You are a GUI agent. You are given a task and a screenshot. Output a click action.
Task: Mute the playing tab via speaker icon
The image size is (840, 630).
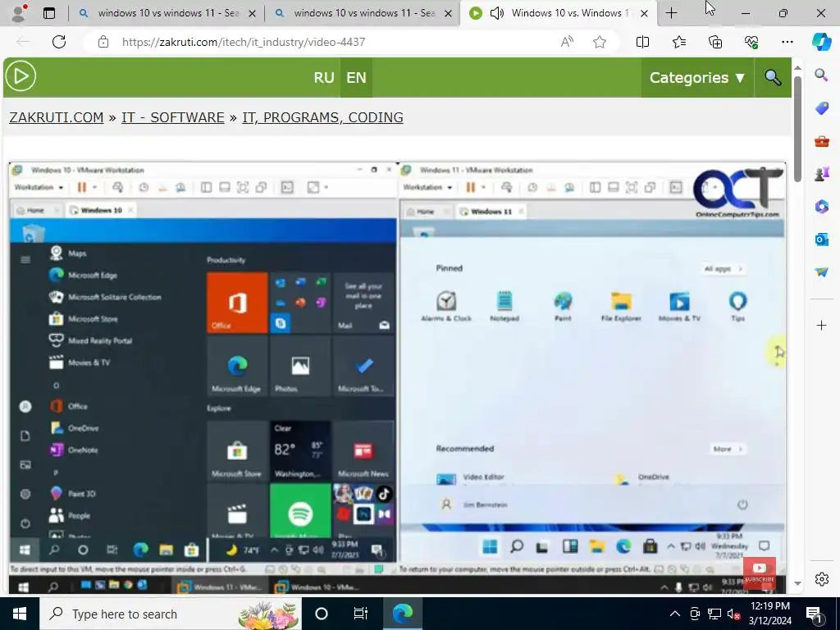click(x=497, y=13)
